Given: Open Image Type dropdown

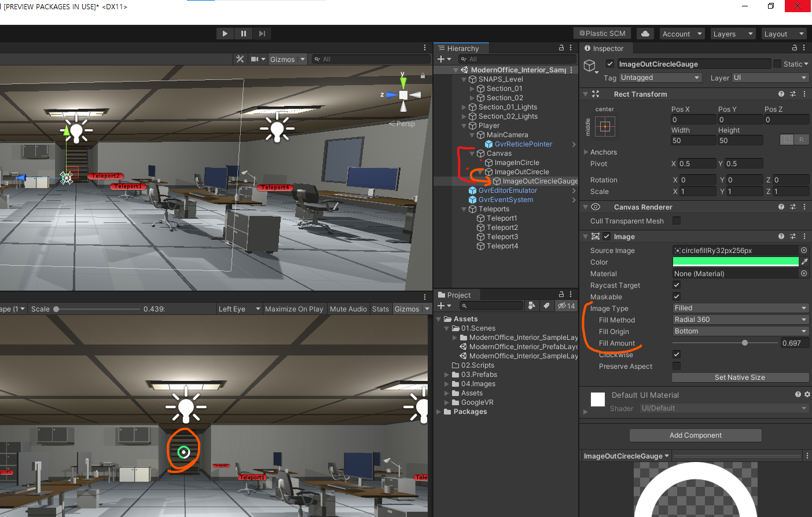Looking at the screenshot, I should point(740,308).
